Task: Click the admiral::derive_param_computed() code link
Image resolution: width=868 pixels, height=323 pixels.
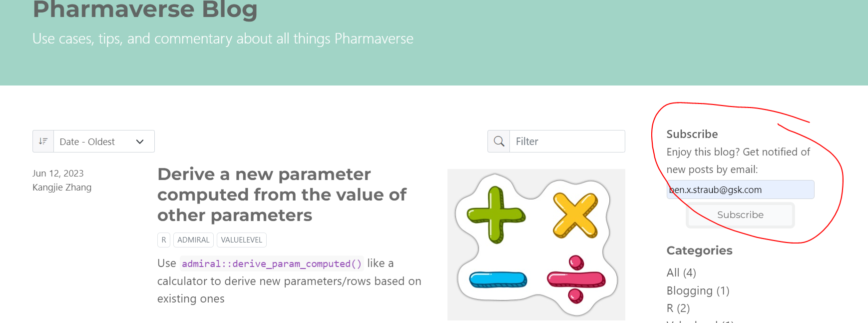Action: (273, 263)
